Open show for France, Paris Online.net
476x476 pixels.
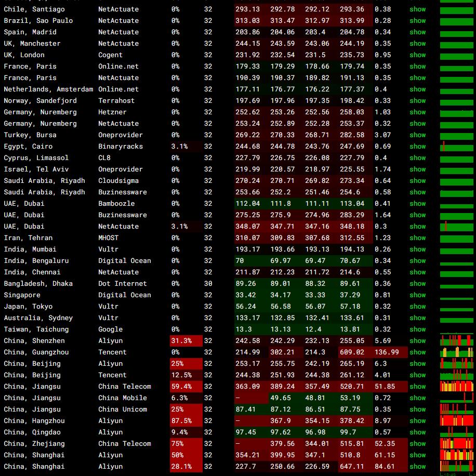click(x=417, y=66)
